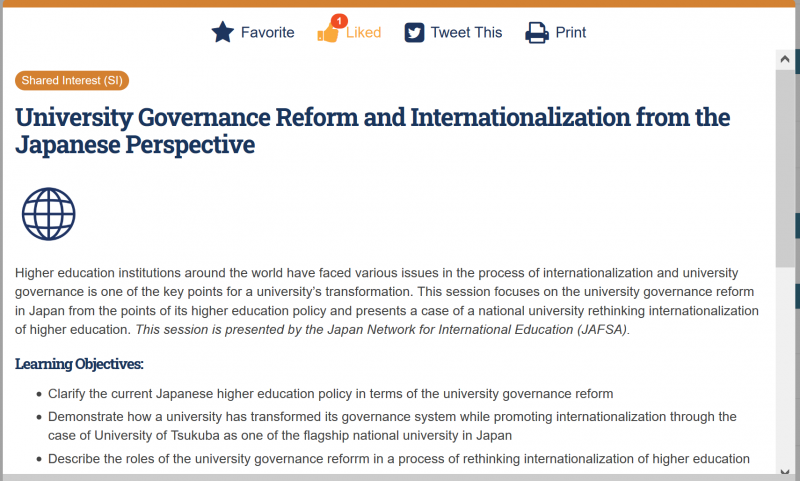
Task: Unlike the session via Liked label
Action: point(363,33)
